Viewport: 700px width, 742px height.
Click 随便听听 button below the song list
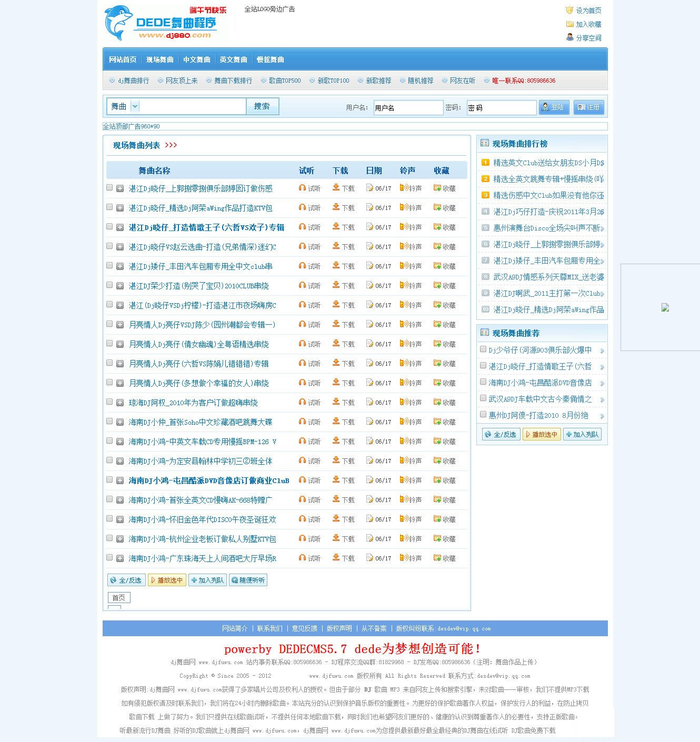[x=248, y=580]
